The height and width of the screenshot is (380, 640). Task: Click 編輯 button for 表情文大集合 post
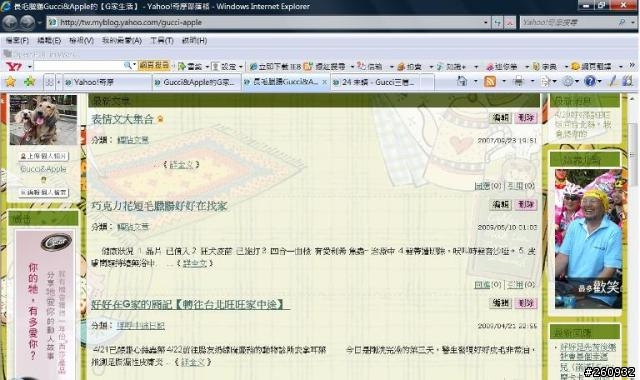(500, 118)
